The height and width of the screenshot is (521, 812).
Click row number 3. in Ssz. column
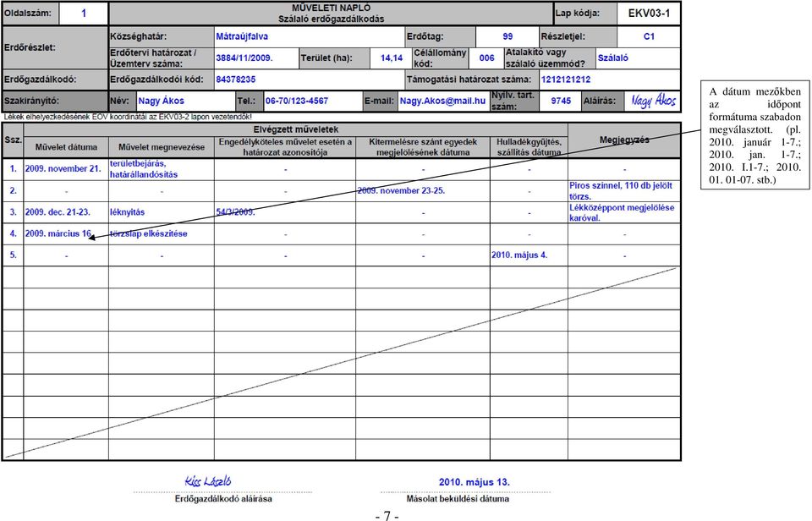pos(13,212)
